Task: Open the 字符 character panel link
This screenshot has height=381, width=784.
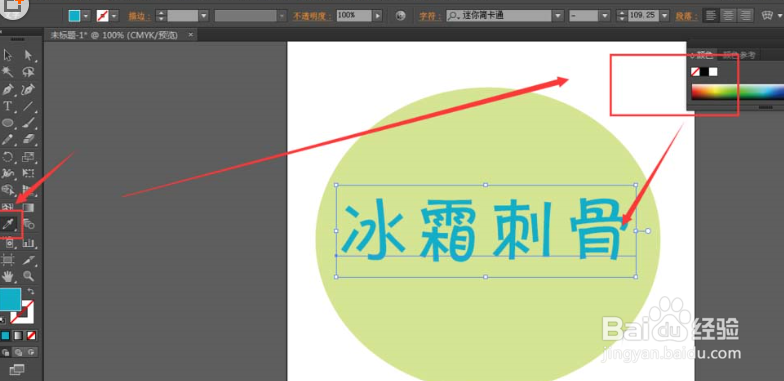Action: point(430,16)
